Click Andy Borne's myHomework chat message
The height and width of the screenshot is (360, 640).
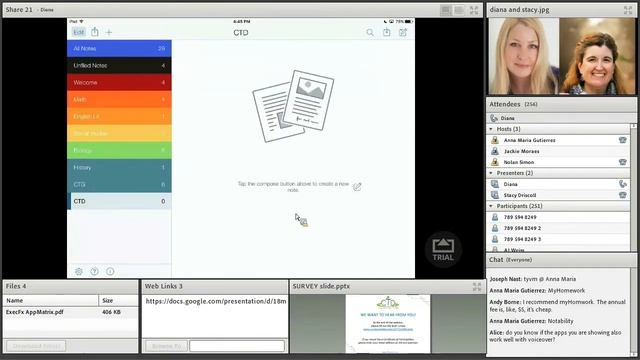pos(558,306)
